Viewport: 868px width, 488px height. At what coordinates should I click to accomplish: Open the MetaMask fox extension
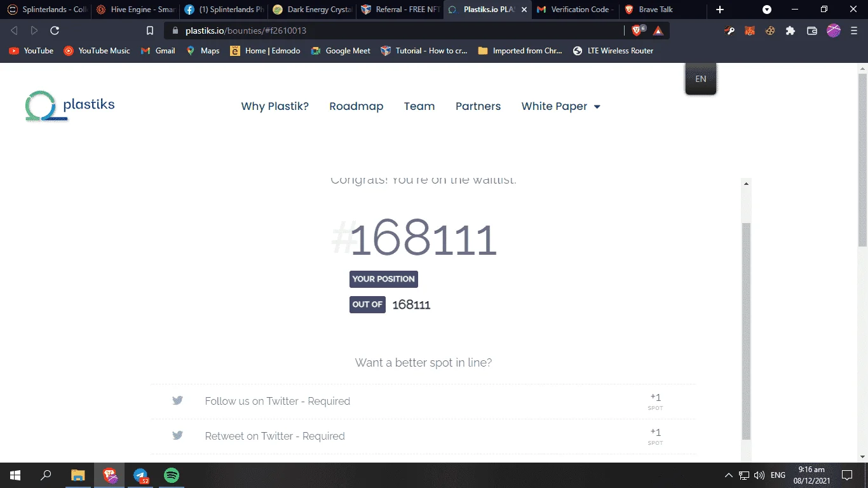[750, 30]
